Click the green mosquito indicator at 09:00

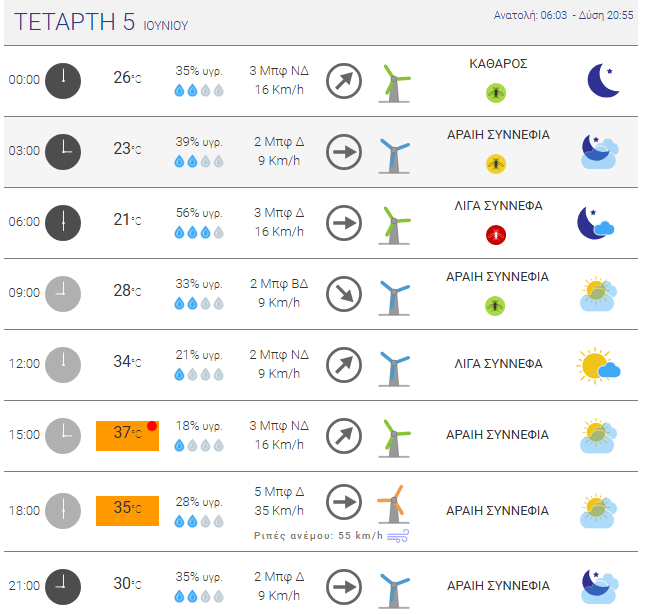[495, 306]
